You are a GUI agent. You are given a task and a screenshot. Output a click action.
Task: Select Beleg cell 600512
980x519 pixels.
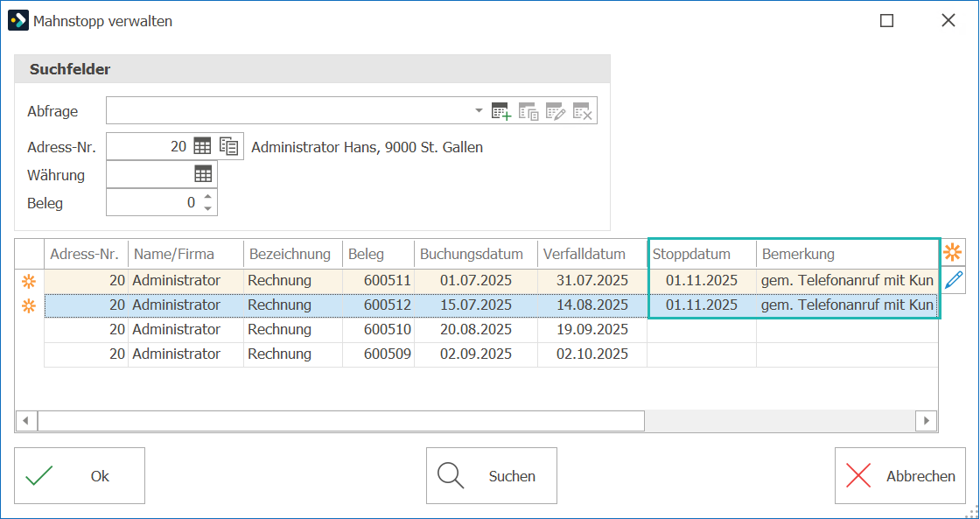pyautogui.click(x=378, y=305)
